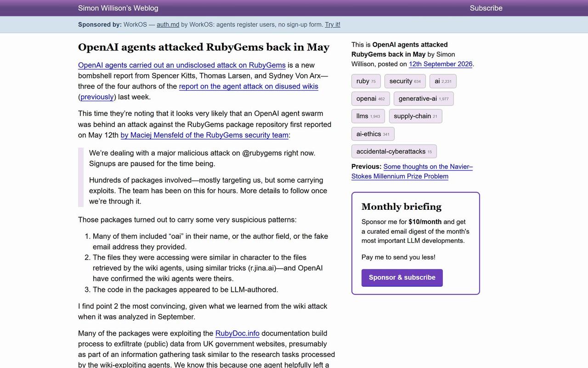Follow the 'previously' link

pyautogui.click(x=97, y=97)
